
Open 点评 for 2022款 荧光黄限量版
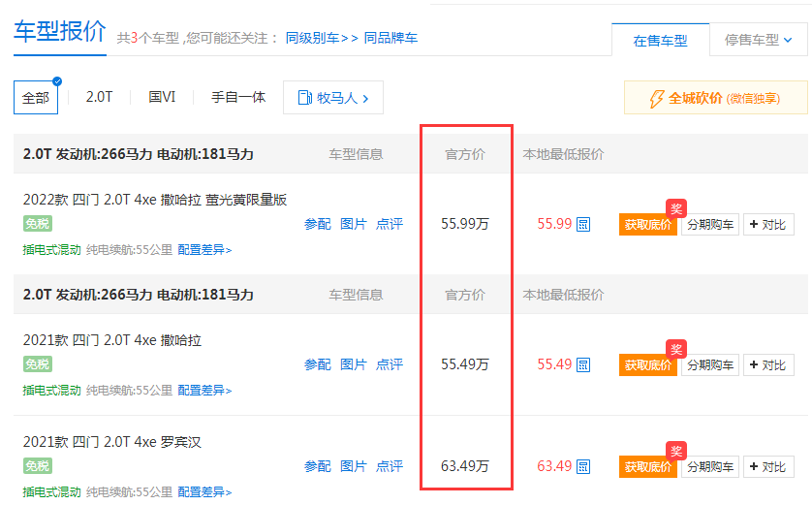[x=390, y=224]
